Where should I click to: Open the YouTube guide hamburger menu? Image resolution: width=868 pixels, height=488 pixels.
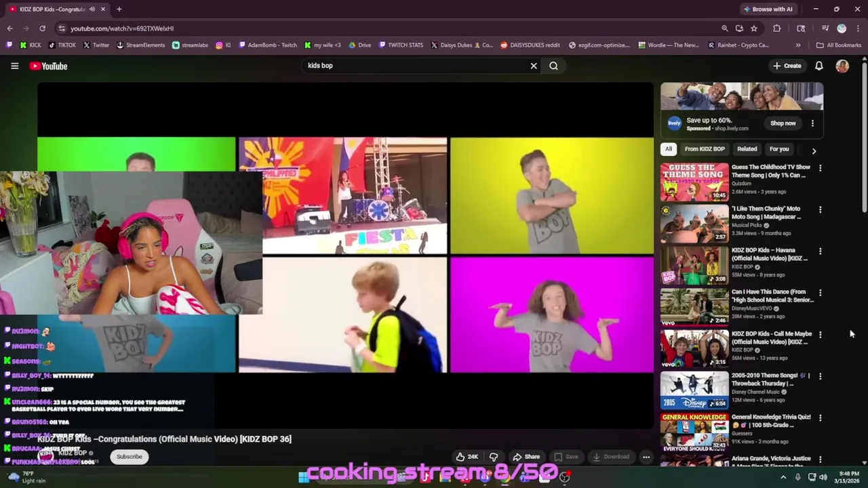14,66
